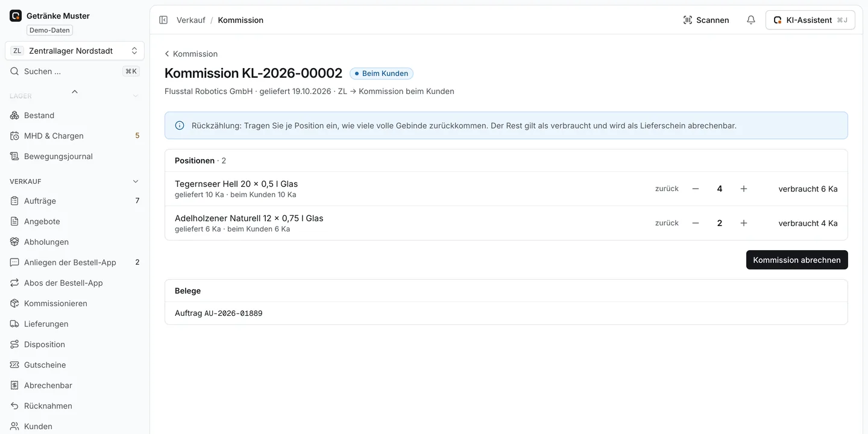Click the Abrechenbar receipt icon
The height and width of the screenshot is (434, 868).
point(15,385)
